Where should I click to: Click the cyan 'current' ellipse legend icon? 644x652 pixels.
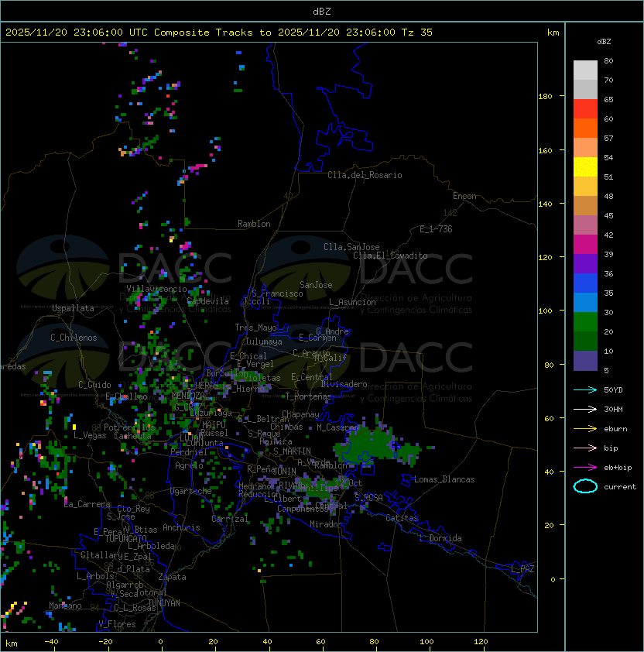coord(585,486)
